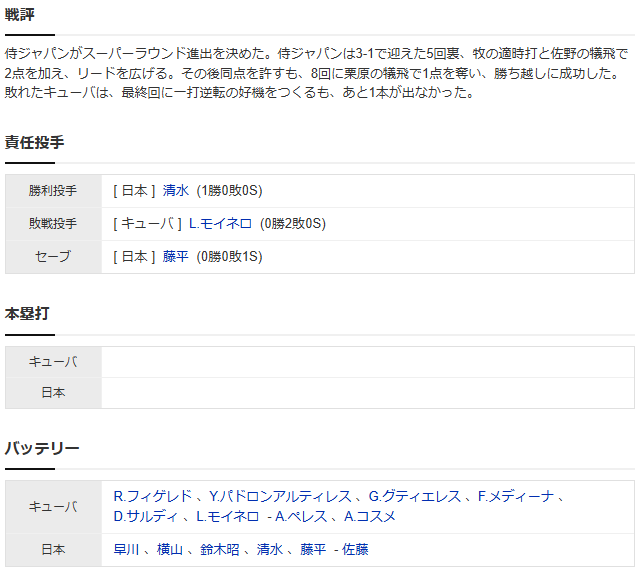
Task: Click 日本 label in the 本塁打 table
Action: click(53, 393)
